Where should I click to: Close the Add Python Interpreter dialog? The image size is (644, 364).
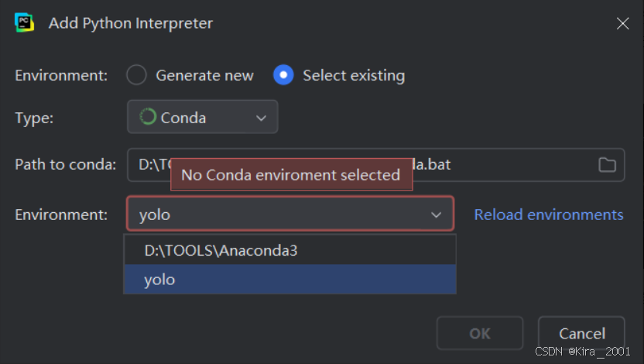point(622,23)
